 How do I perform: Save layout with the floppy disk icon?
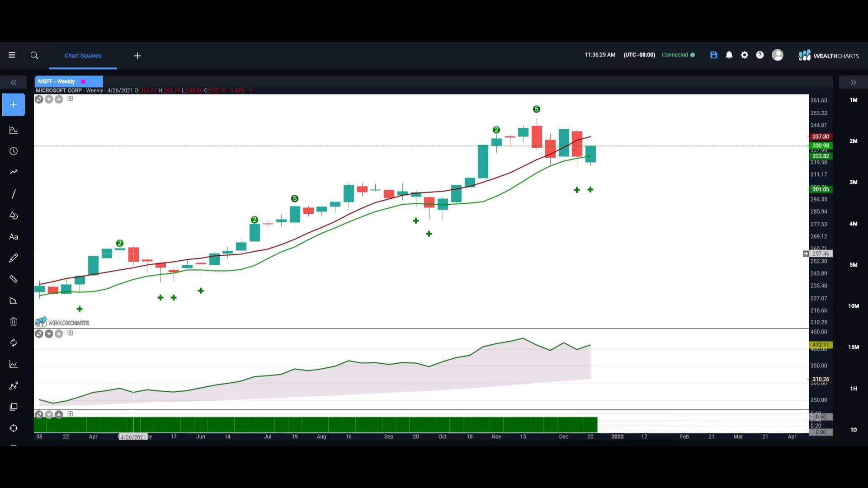(x=714, y=55)
